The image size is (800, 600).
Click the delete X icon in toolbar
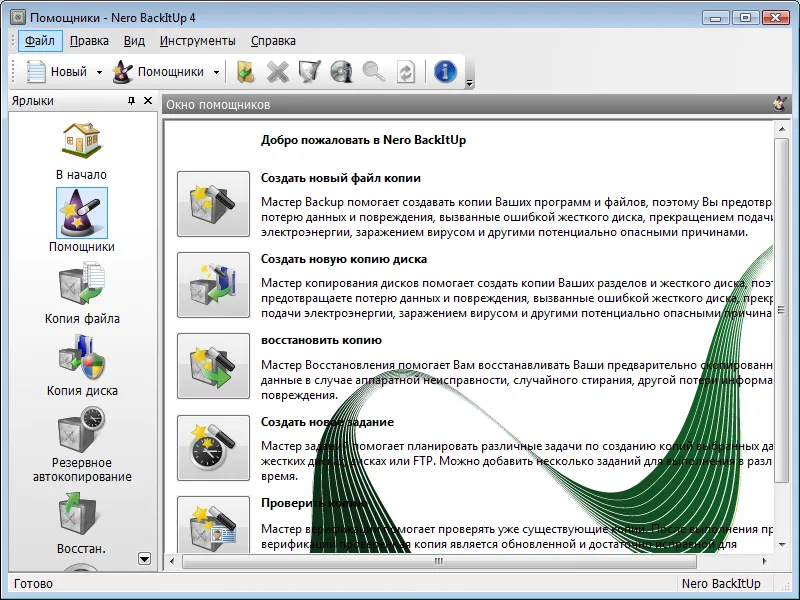[278, 71]
